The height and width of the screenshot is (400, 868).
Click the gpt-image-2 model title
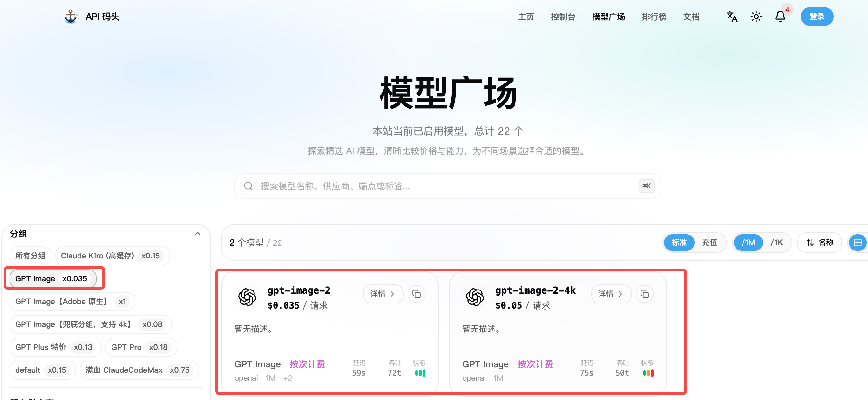[x=299, y=290]
